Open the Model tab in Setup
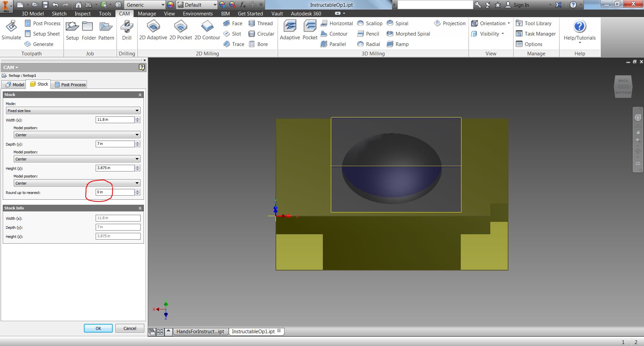The image size is (644, 346). coord(15,85)
